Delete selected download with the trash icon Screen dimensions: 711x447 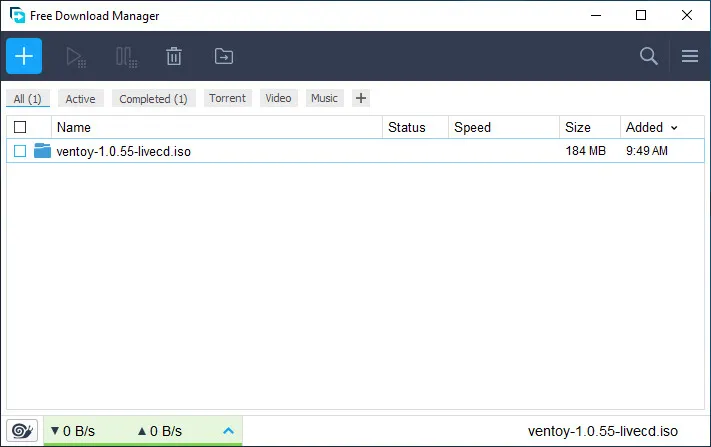point(174,57)
